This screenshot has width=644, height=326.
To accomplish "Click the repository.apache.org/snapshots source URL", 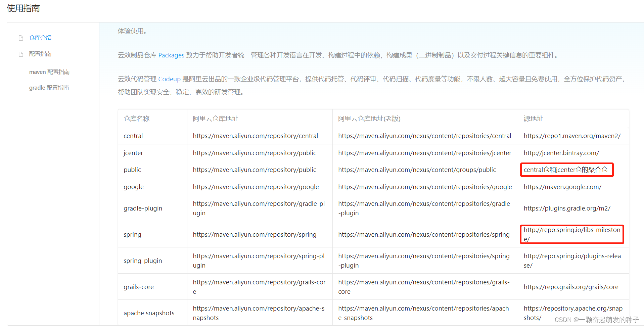I will [x=573, y=313].
